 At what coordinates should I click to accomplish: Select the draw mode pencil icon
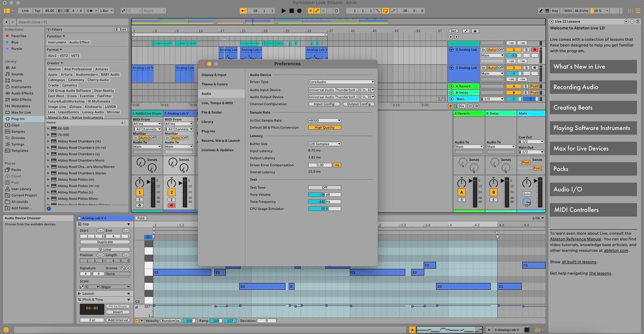(x=540, y=11)
